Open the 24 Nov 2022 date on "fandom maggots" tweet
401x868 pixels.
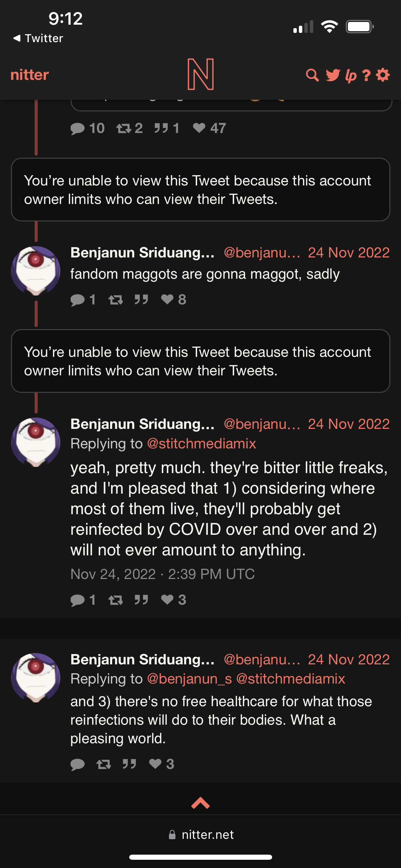(349, 253)
